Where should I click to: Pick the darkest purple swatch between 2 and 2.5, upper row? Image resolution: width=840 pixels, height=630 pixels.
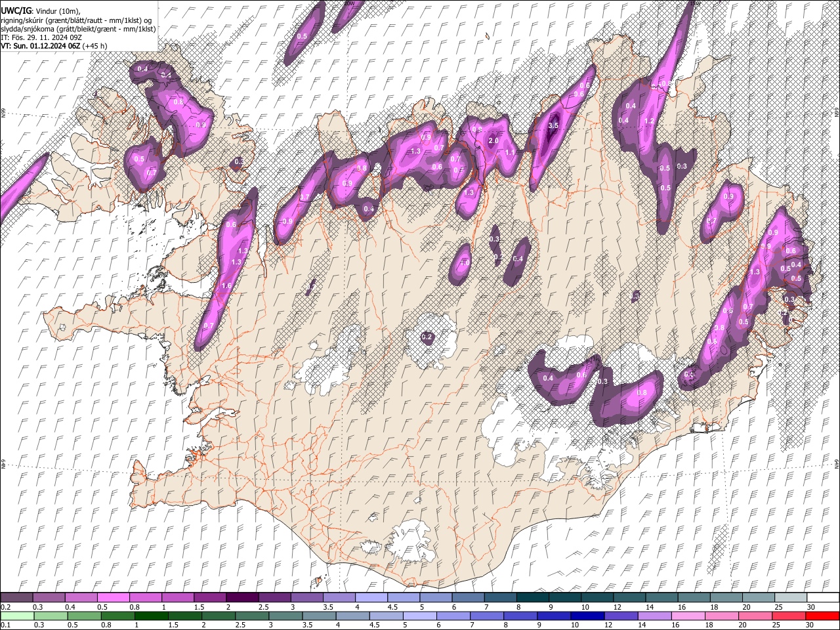[x=242, y=598]
